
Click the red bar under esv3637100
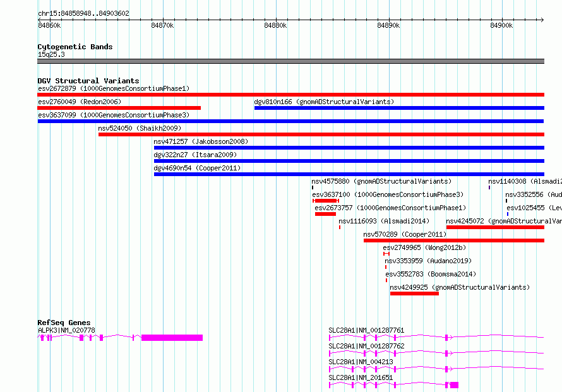(x=326, y=201)
